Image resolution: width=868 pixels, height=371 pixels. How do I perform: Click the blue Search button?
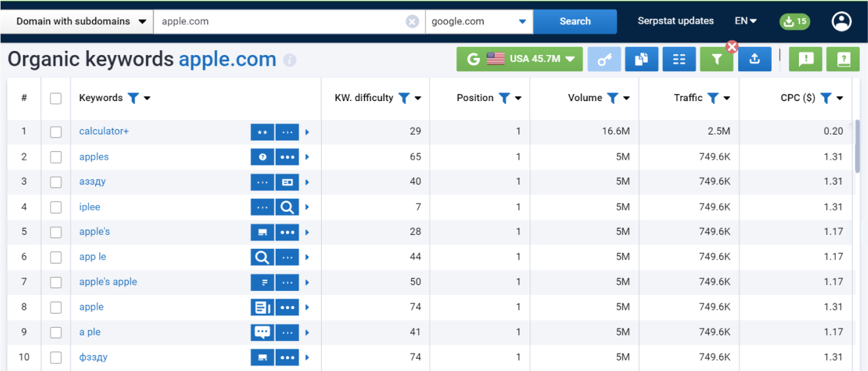[x=575, y=22]
